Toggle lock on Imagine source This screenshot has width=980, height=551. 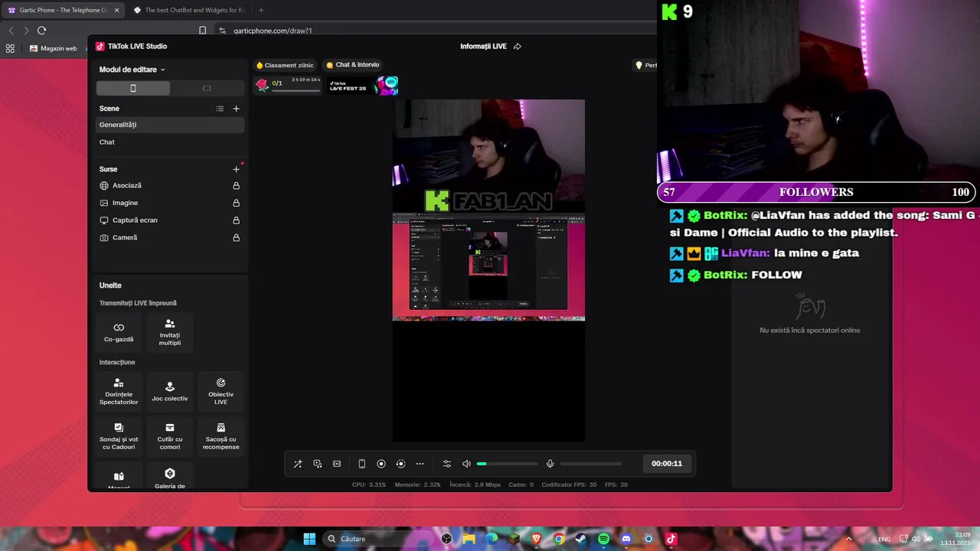coord(236,204)
